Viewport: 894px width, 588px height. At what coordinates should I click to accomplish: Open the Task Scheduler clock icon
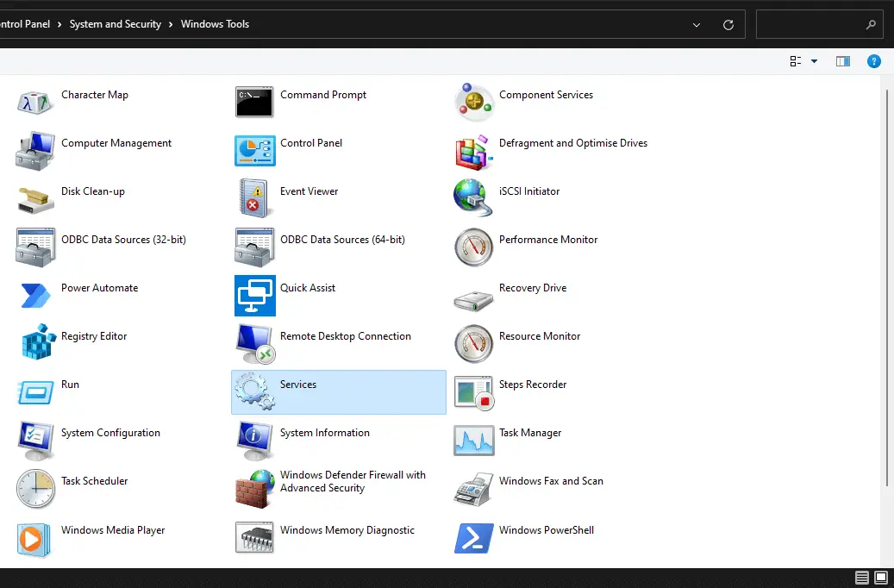(x=35, y=488)
